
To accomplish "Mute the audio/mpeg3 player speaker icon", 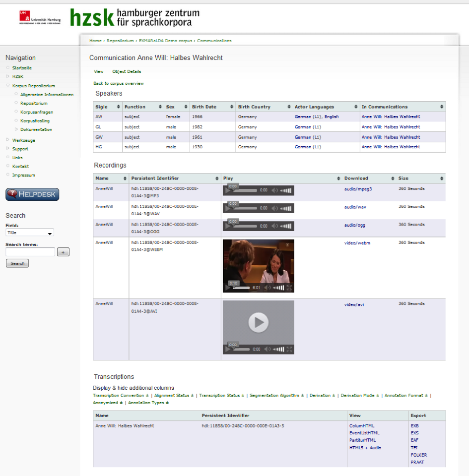I will (x=274, y=190).
